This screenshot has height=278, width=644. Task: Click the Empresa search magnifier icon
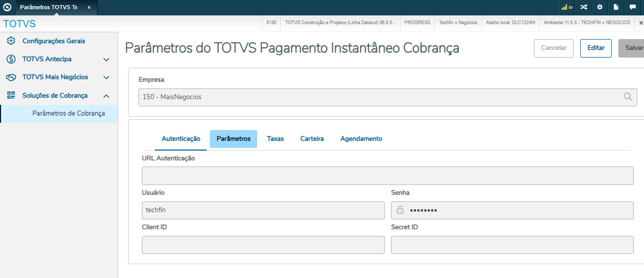point(628,97)
